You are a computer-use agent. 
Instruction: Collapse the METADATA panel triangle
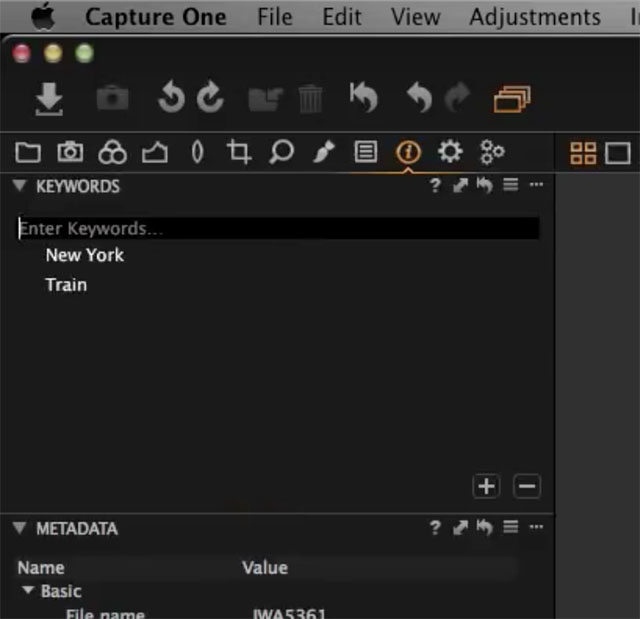pos(19,528)
